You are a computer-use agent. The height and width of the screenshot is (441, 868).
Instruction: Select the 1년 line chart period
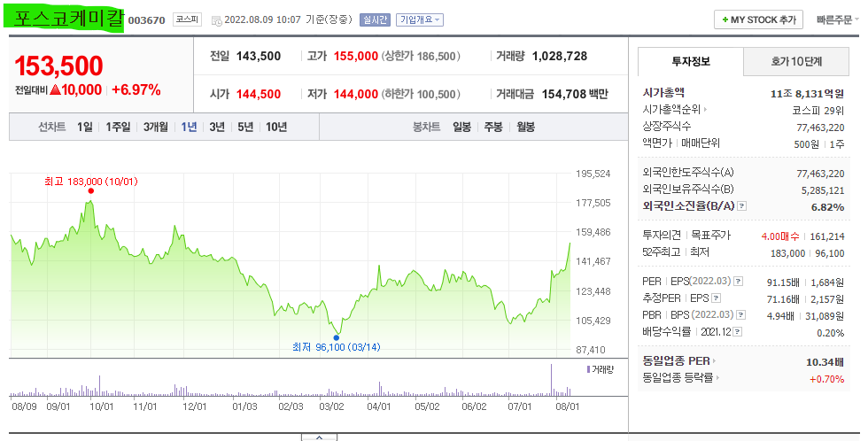point(189,128)
